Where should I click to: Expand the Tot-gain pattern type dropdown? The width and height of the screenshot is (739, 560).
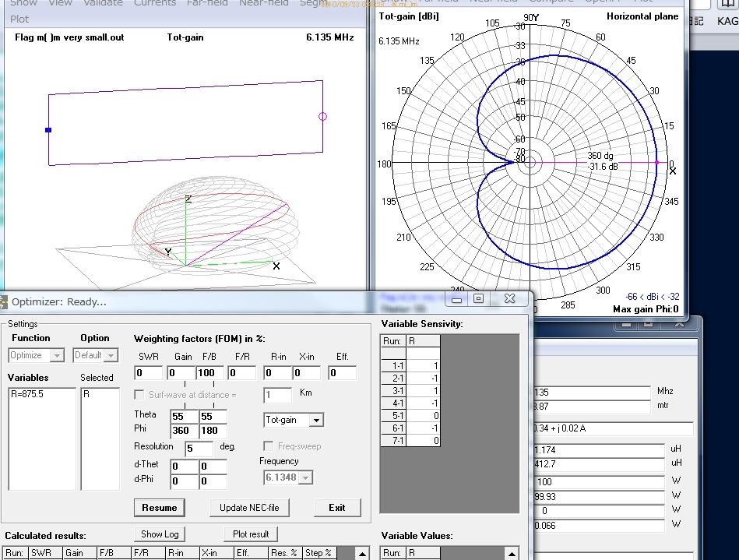[x=294, y=420]
